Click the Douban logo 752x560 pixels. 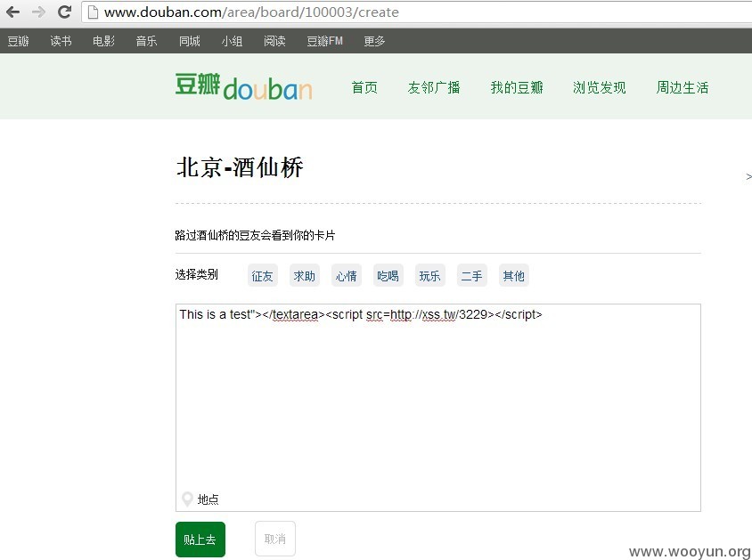[x=243, y=86]
